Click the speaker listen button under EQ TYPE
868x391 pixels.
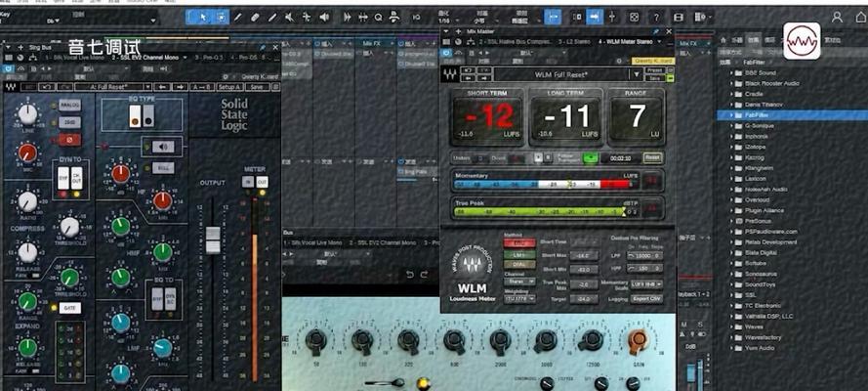click(163, 147)
